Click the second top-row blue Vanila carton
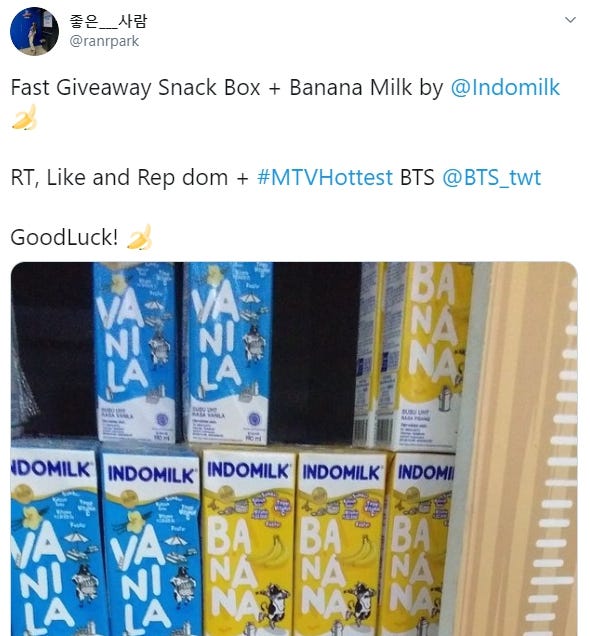590x636 pixels. pos(228,352)
